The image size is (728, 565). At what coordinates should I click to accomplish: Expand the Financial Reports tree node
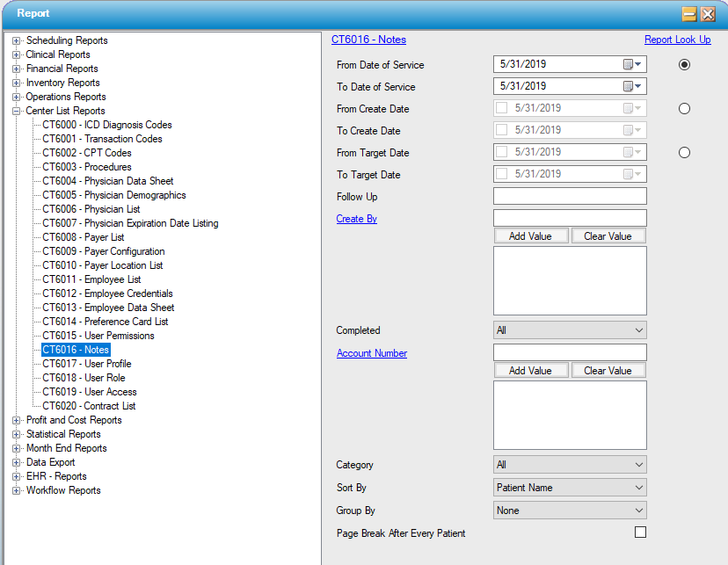coord(17,69)
